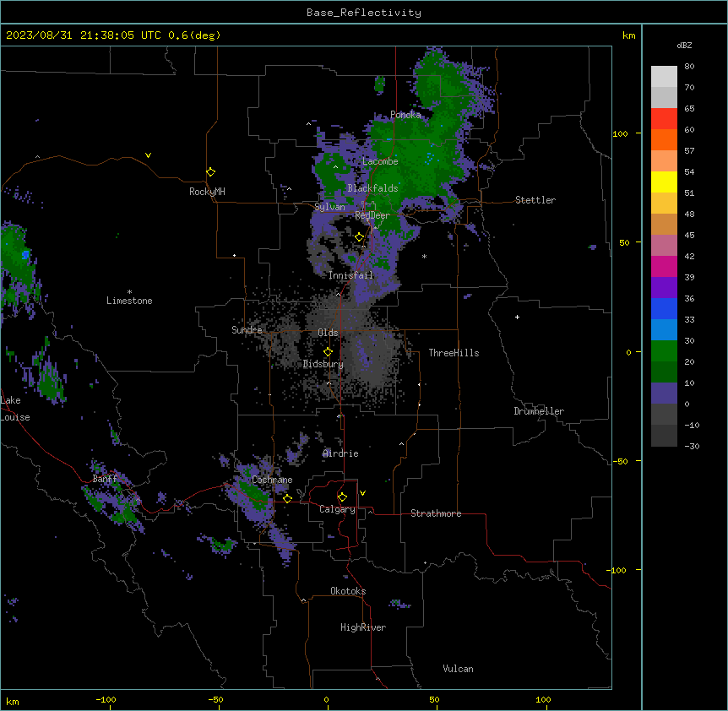Click the Calgary city label

pyautogui.click(x=337, y=509)
